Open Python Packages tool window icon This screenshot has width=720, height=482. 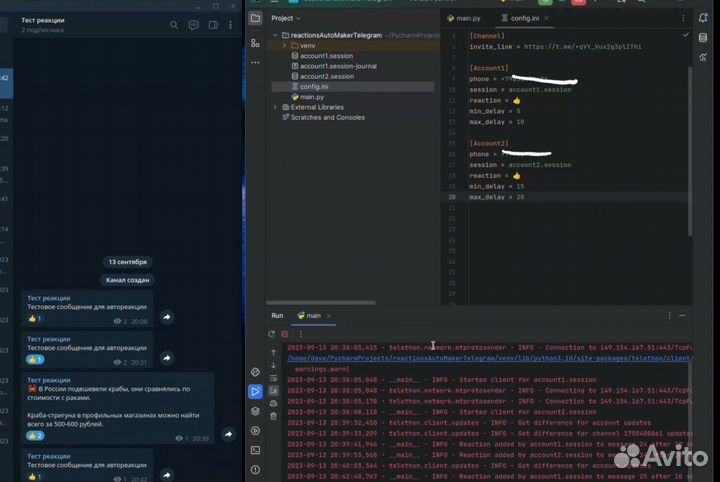pyautogui.click(x=256, y=411)
